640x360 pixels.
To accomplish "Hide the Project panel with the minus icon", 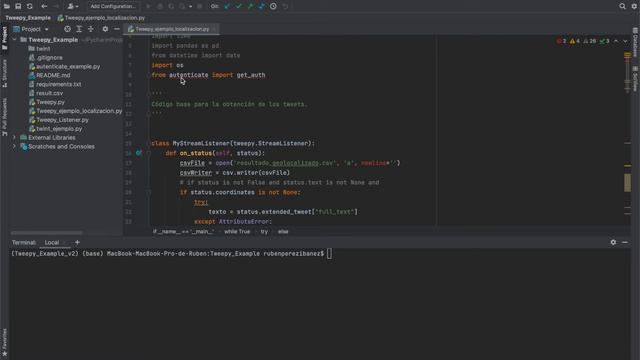I will click(117, 29).
